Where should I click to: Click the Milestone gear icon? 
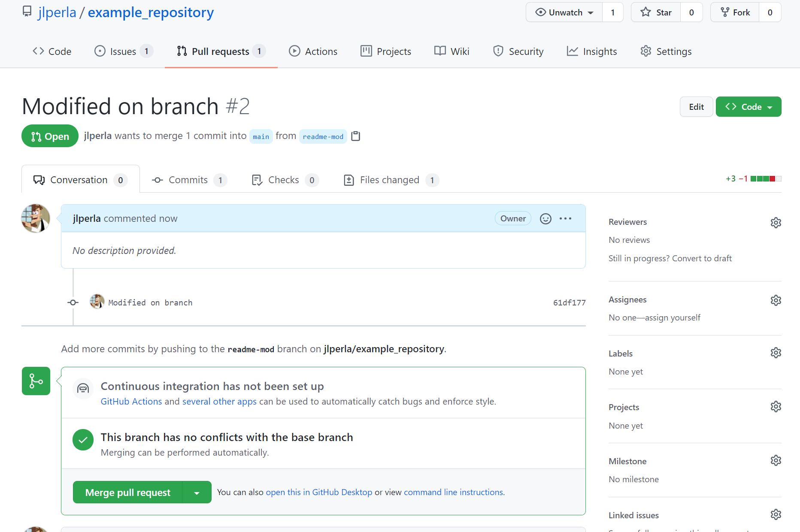pos(776,461)
